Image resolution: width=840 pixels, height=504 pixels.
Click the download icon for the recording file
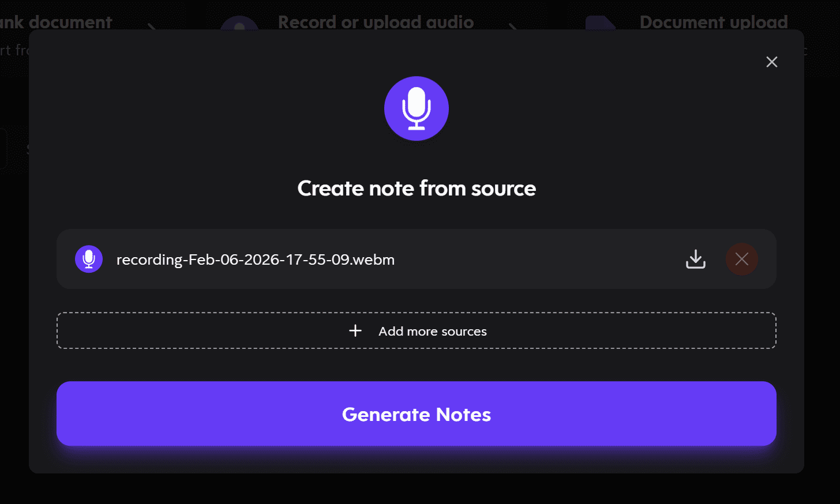696,259
